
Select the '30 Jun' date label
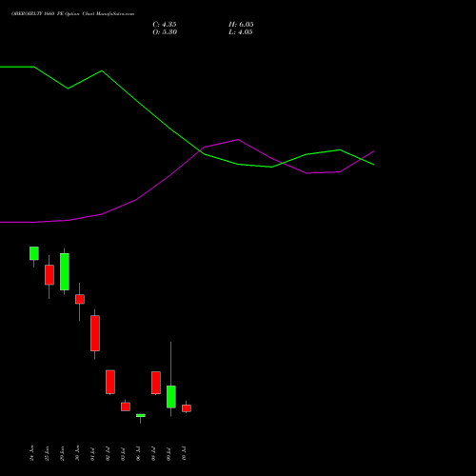pyautogui.click(x=77, y=453)
